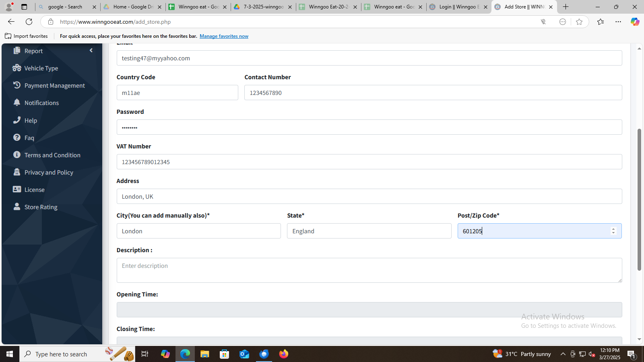Open Firefox from the taskbar

tap(284, 354)
